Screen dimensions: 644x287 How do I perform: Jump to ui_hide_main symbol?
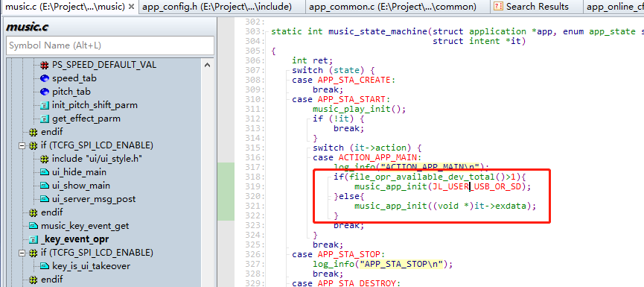tap(79, 172)
